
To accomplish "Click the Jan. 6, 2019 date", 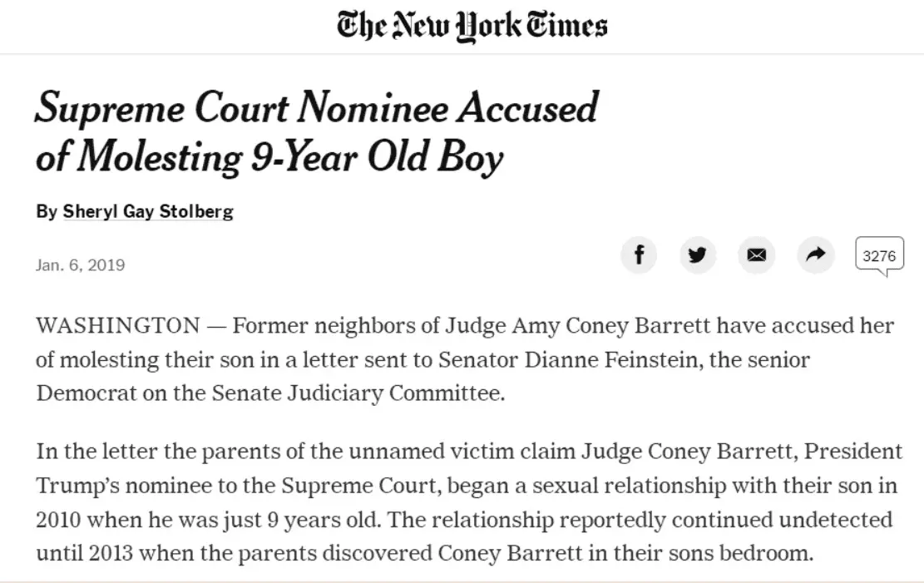I will 81,265.
